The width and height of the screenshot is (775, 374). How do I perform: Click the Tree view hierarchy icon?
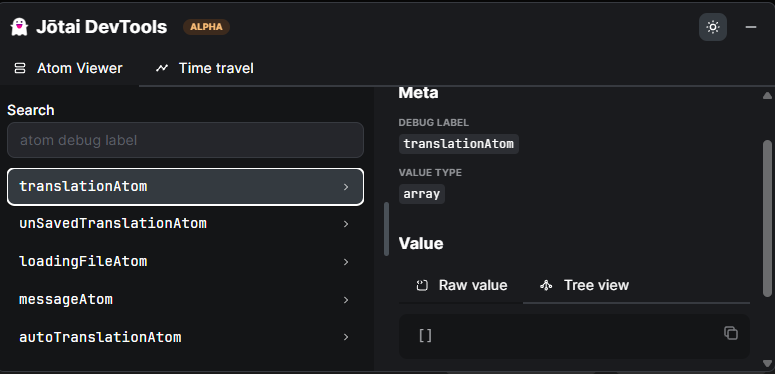point(546,285)
